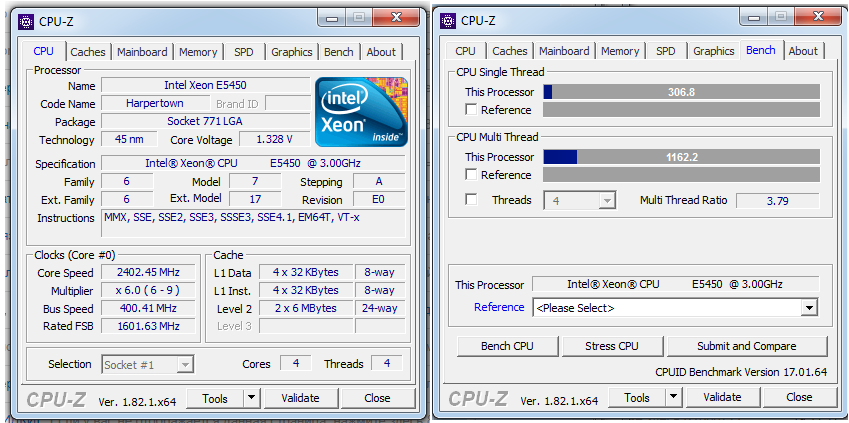Switch to CPU tab in right Bench window

pos(465,51)
